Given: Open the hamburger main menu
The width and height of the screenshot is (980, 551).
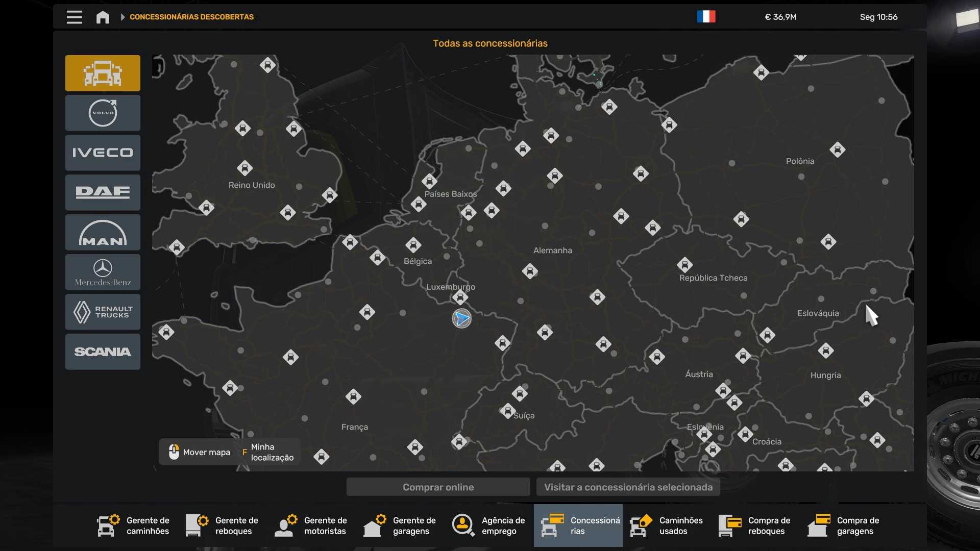Looking at the screenshot, I should point(74,17).
